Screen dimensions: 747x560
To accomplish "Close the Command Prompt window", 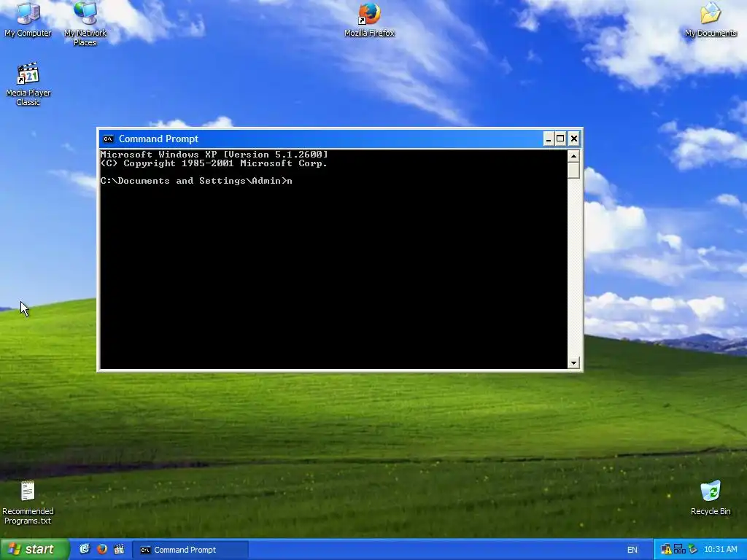I will (x=573, y=139).
